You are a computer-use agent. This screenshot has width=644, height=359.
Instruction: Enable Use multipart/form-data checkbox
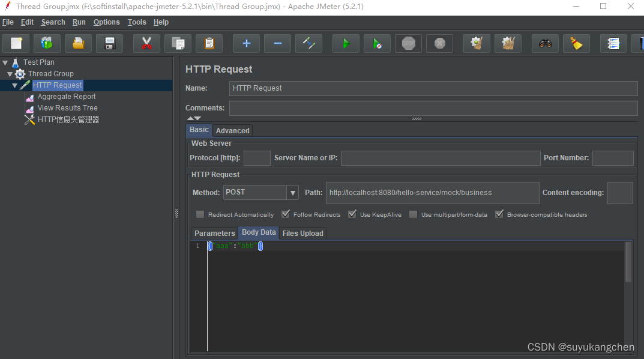coord(413,214)
